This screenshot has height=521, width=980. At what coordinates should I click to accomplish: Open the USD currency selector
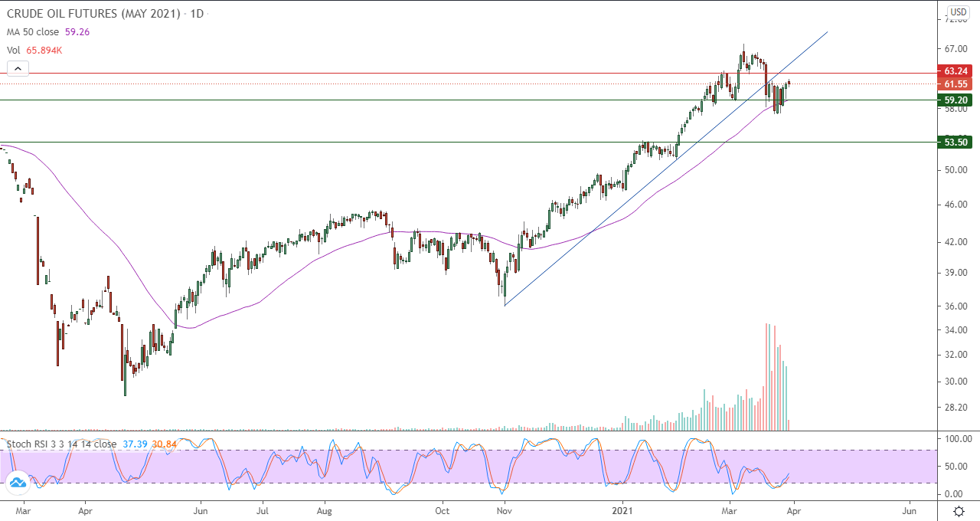coord(959,11)
